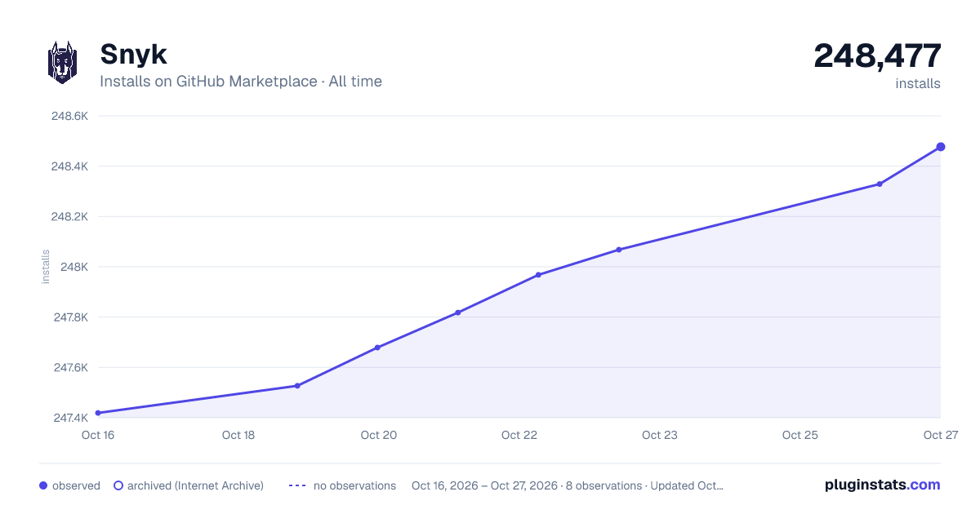Select the Oct 27 endpoint data marker
The width and height of the screenshot is (980, 514).
coord(941,147)
